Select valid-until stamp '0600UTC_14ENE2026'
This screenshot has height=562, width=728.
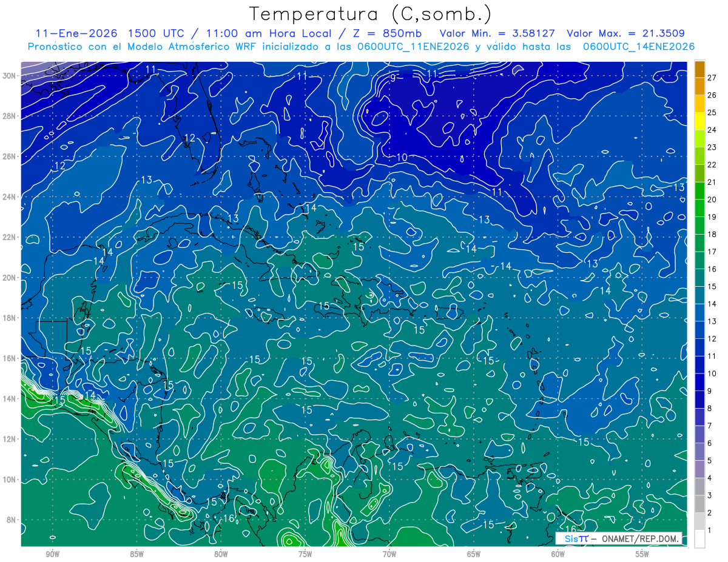pos(639,47)
